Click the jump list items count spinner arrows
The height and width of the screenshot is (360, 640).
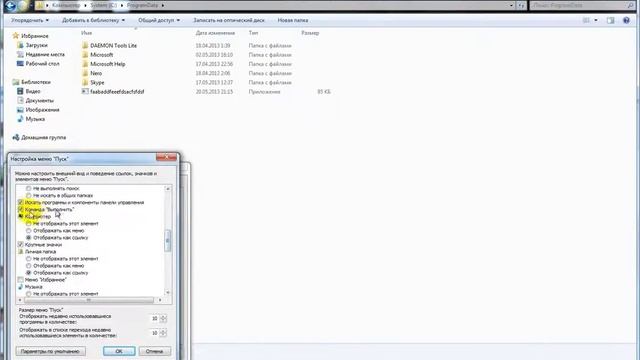(x=163, y=333)
